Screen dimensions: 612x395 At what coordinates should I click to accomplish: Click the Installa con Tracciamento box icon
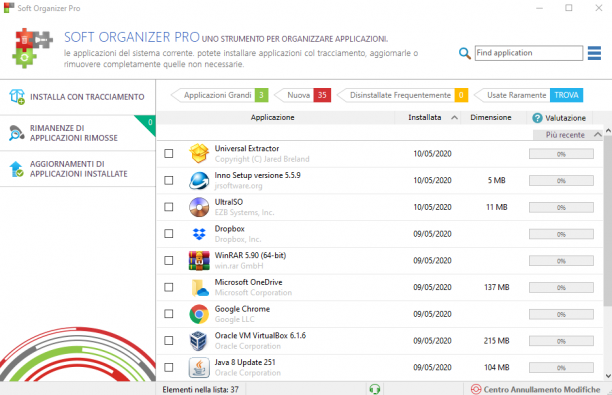tap(17, 96)
